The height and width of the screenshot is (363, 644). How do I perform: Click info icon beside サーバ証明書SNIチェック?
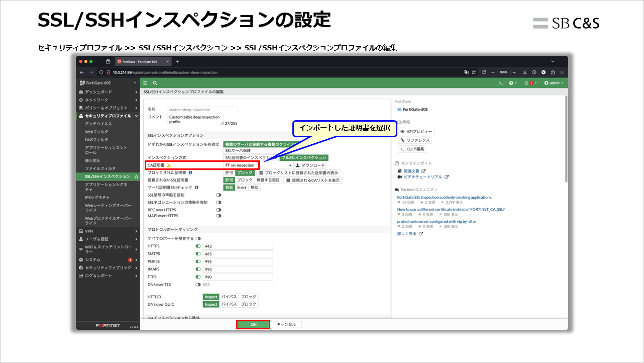tap(196, 188)
